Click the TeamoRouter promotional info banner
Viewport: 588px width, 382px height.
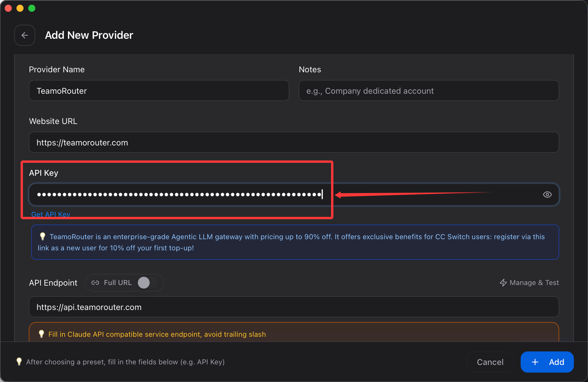click(295, 242)
